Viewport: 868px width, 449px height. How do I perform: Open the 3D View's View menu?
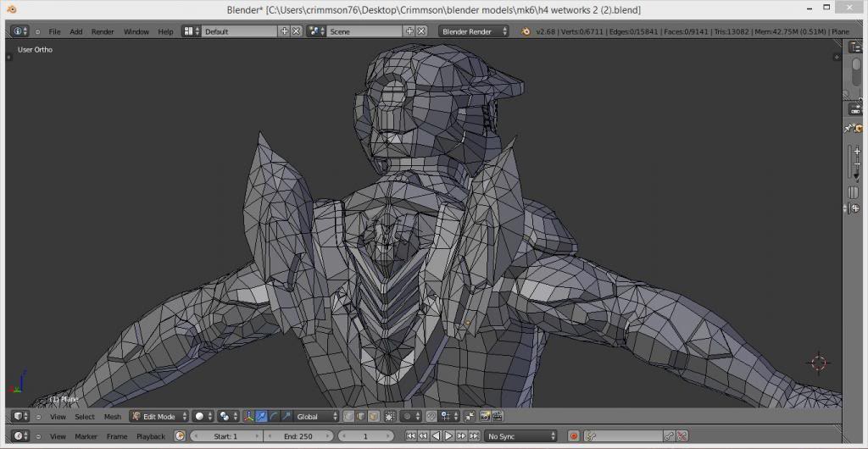58,416
